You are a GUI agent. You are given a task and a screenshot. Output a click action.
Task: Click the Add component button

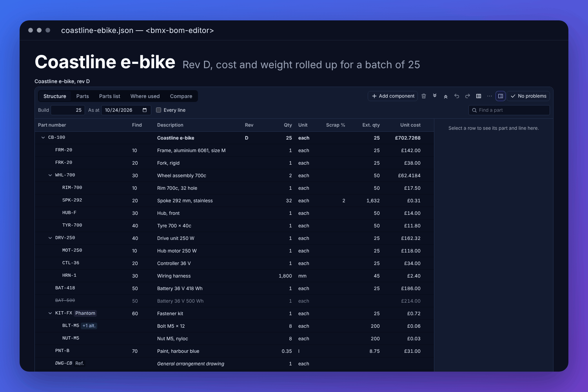[x=393, y=96]
